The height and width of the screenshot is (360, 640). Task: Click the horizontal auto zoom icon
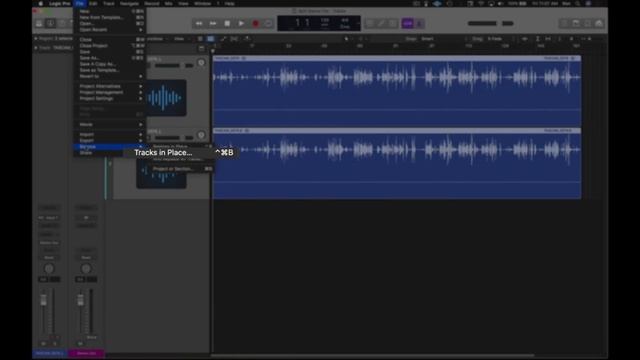point(548,39)
